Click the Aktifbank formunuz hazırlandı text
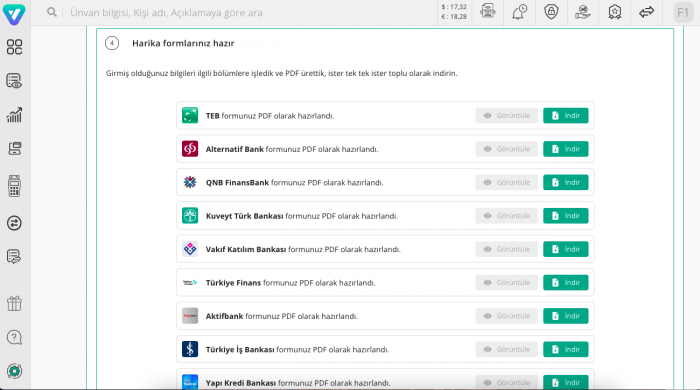 [x=282, y=316]
